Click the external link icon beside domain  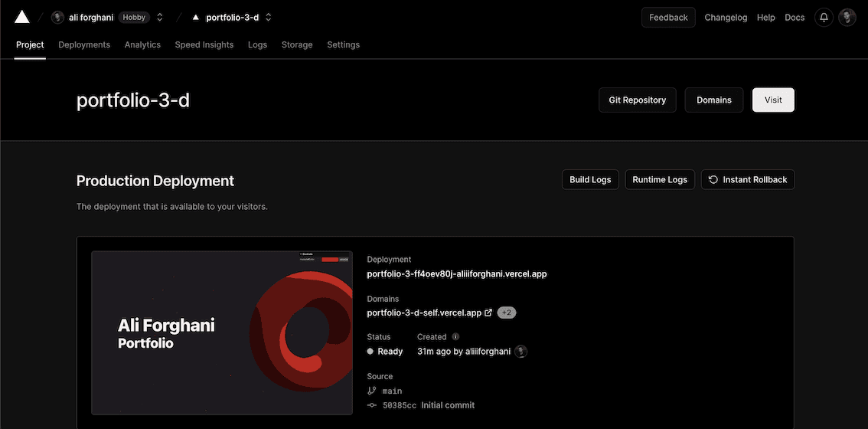pos(488,313)
